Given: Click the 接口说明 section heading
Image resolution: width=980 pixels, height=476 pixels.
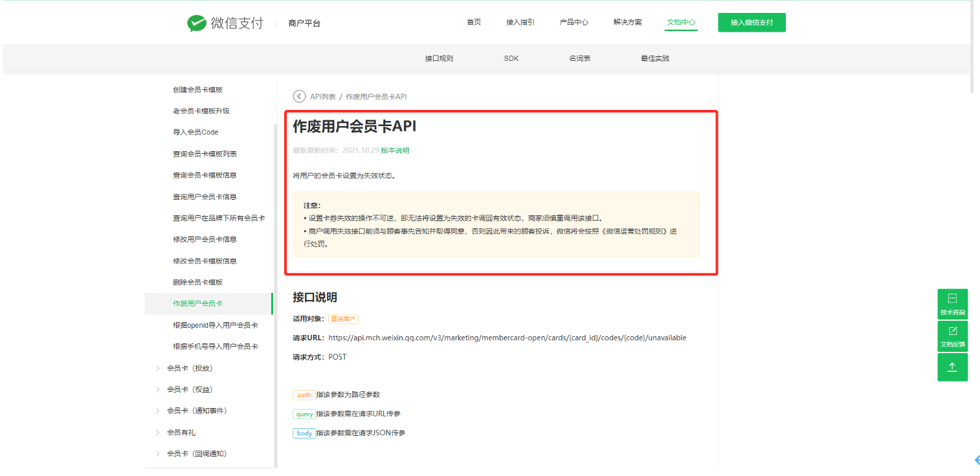Looking at the screenshot, I should coord(315,297).
